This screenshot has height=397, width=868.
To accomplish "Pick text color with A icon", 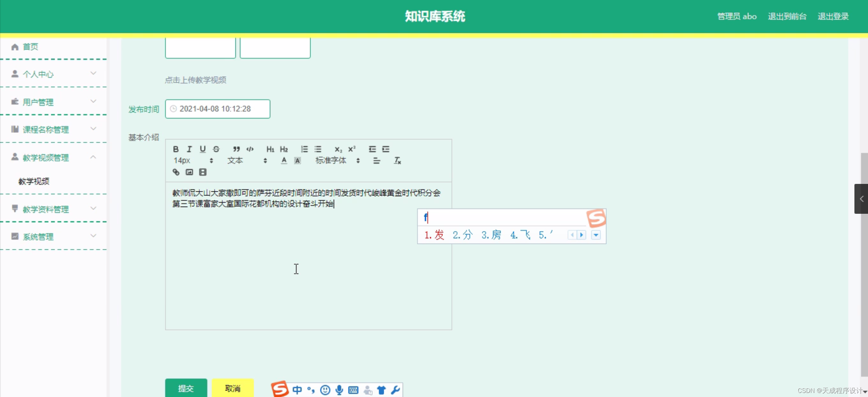I will (284, 160).
